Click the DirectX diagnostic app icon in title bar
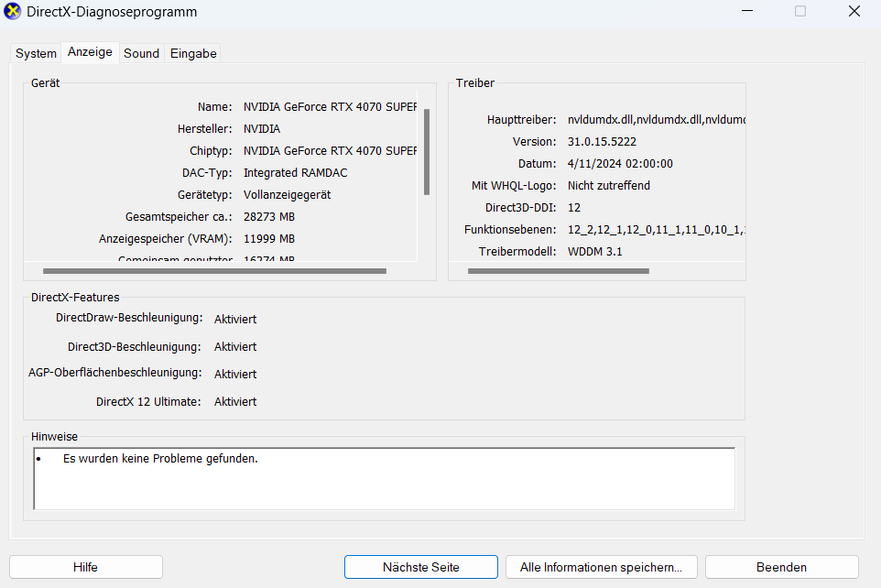Screen dimensions: 881x588 point(12,11)
